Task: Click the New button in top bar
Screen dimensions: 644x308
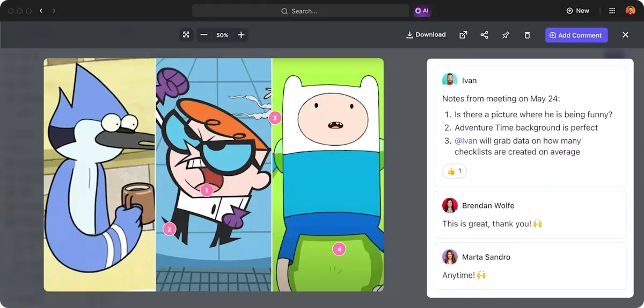Action: point(578,11)
